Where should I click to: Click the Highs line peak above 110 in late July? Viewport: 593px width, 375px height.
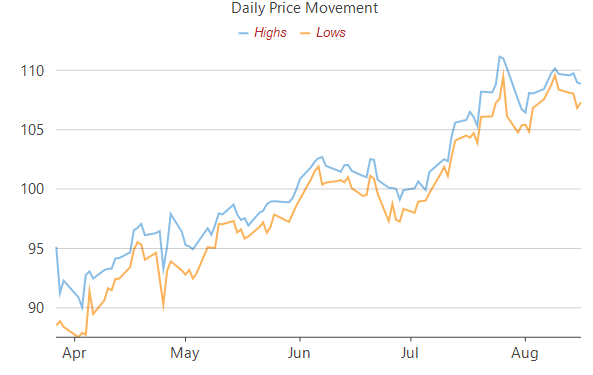pyautogui.click(x=500, y=57)
